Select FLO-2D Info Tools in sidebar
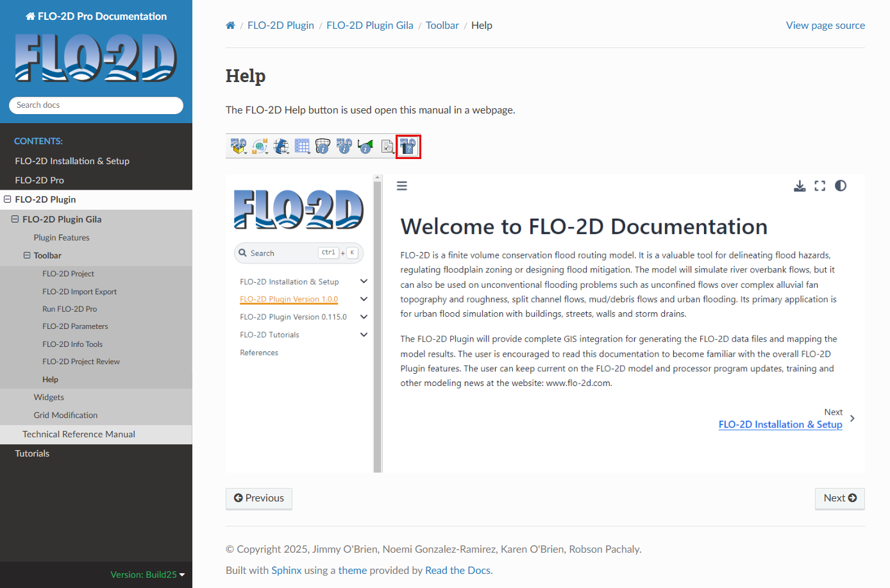890x588 pixels. click(72, 344)
